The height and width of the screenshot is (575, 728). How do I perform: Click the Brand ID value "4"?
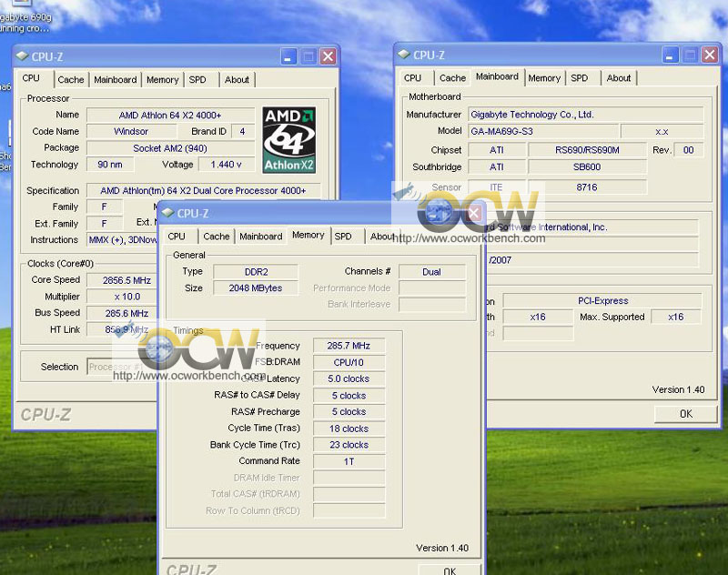click(242, 131)
